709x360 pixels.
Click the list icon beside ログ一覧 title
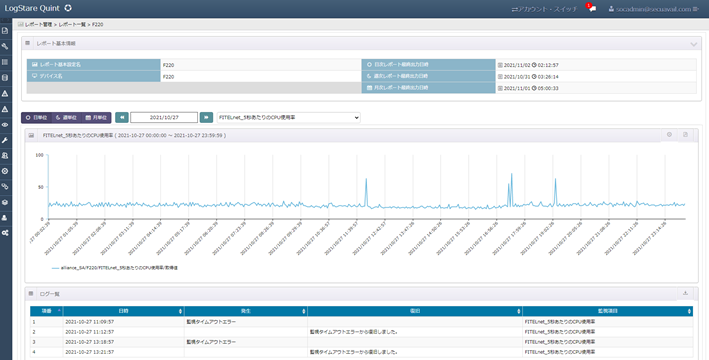click(31, 294)
